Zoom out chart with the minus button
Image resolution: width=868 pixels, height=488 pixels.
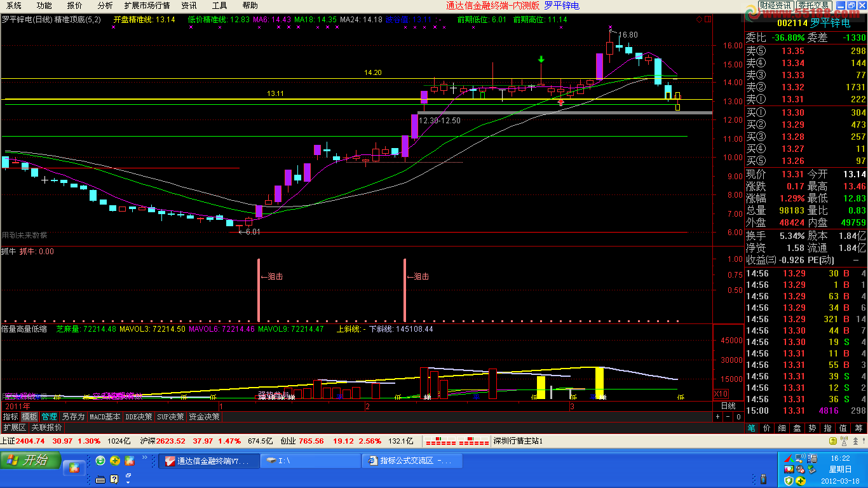(728, 417)
